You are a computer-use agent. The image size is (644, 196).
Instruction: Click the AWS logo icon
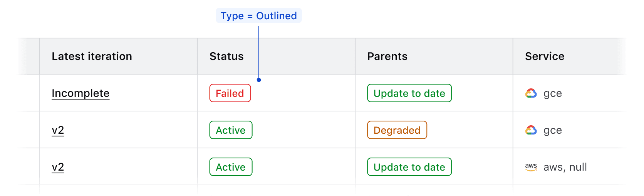(x=531, y=167)
